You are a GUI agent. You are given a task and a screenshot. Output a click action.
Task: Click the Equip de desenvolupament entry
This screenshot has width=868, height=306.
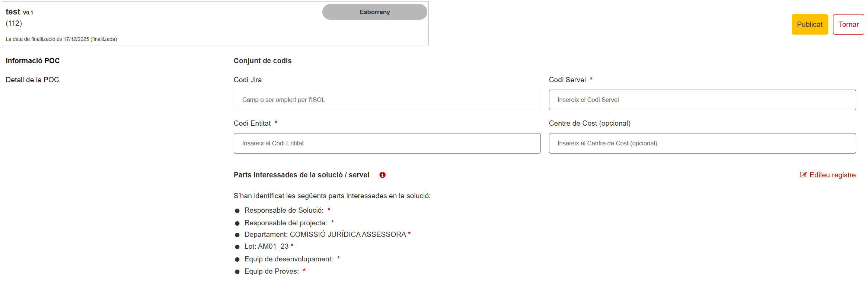[x=288, y=259]
